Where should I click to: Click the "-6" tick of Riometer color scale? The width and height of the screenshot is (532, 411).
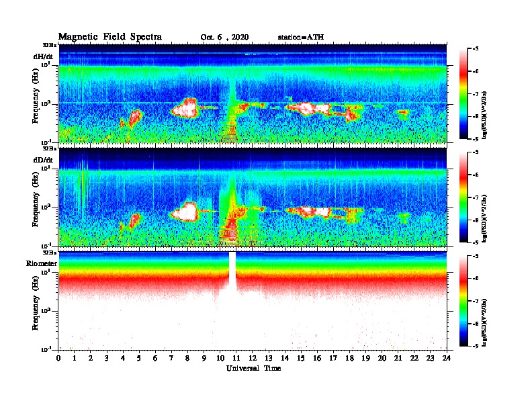(476, 278)
